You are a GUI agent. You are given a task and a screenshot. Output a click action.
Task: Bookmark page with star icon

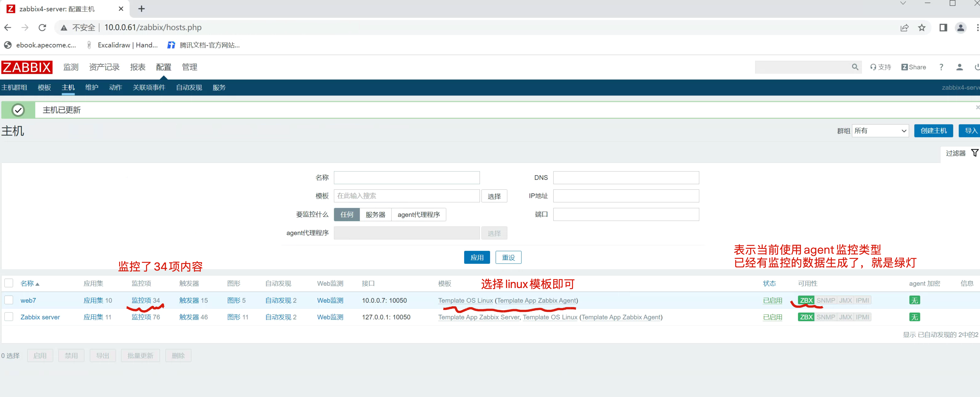921,27
